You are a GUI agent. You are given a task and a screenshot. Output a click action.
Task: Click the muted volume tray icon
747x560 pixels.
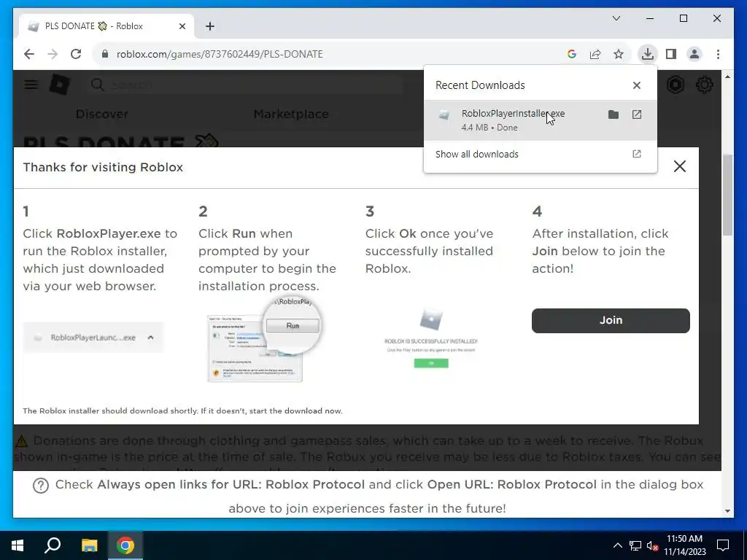click(652, 545)
